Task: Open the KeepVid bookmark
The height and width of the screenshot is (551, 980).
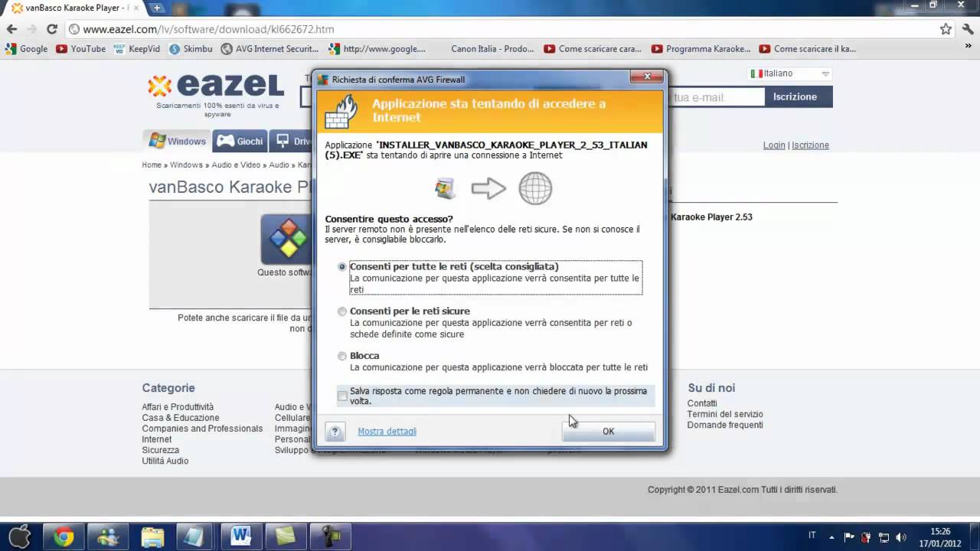Action: (x=137, y=48)
